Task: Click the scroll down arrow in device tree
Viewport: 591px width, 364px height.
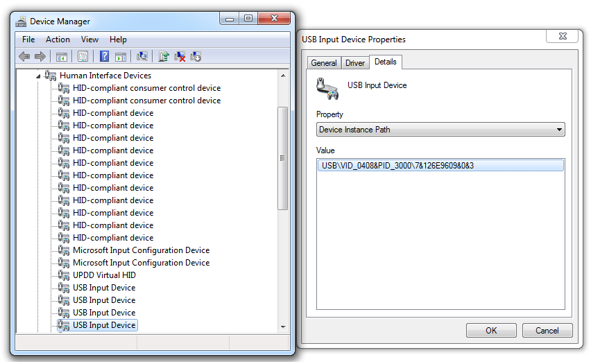Action: click(283, 327)
